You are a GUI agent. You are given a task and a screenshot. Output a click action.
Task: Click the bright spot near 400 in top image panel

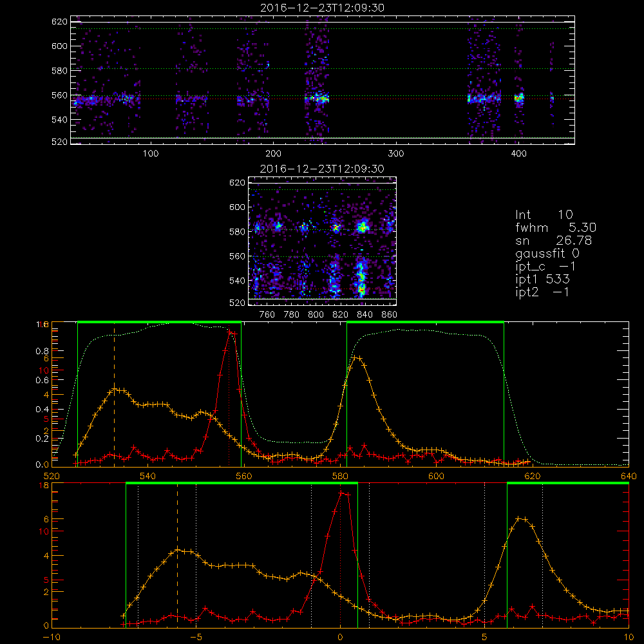tap(519, 98)
